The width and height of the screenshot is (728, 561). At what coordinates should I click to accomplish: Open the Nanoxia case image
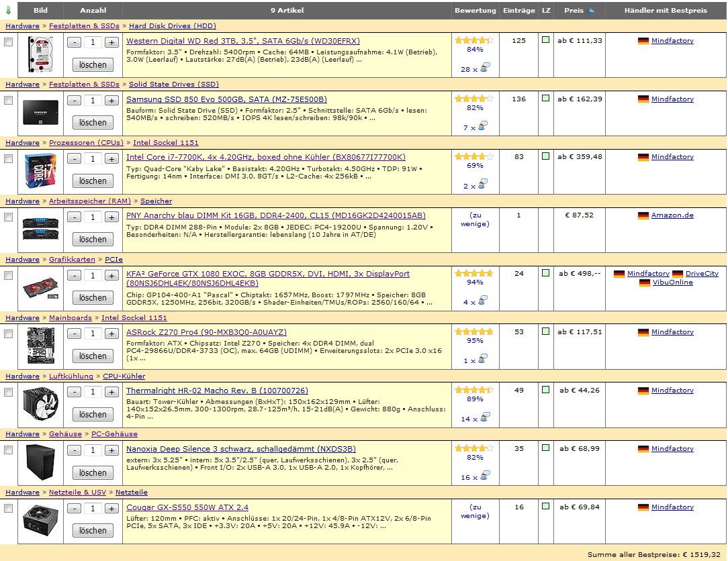[41, 462]
